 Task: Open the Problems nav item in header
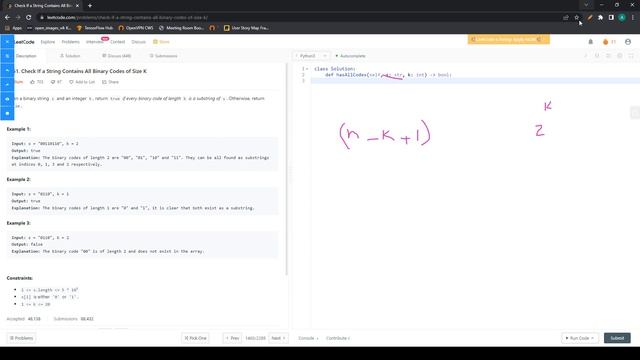pos(71,42)
